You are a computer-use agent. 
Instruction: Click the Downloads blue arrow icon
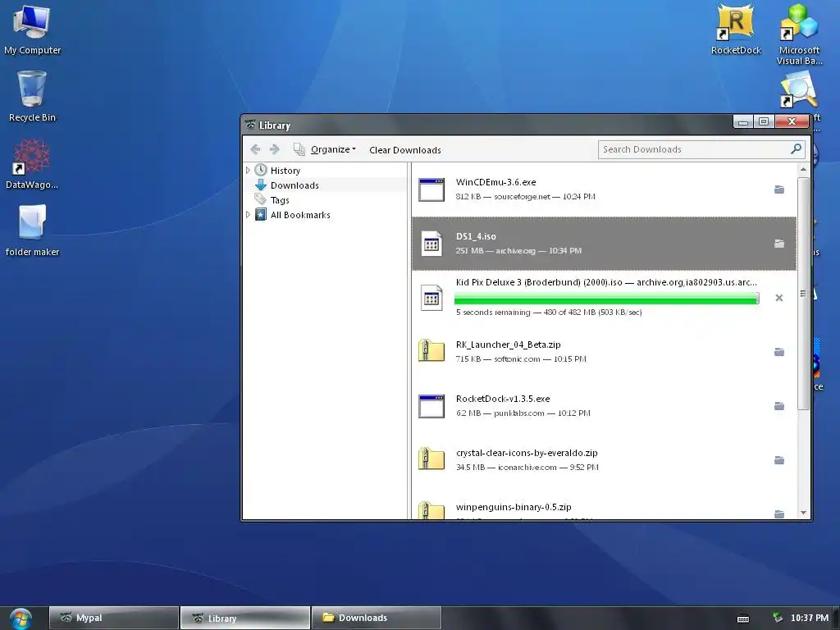(x=261, y=185)
